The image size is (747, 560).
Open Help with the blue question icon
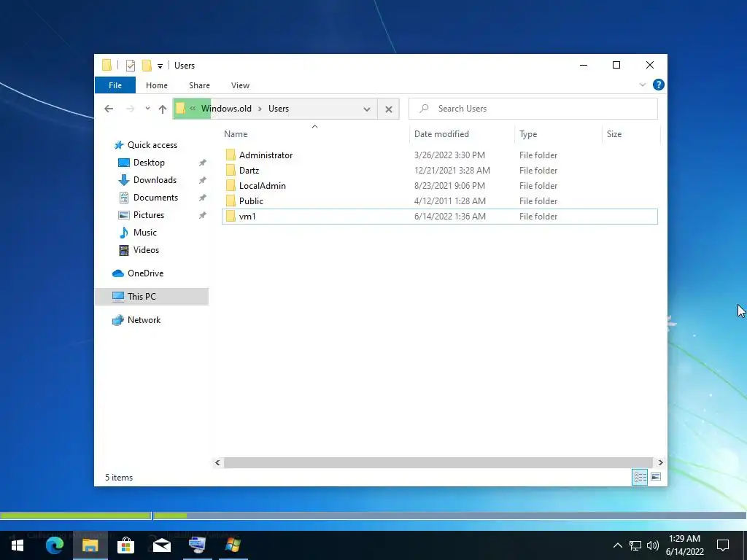[x=659, y=85]
